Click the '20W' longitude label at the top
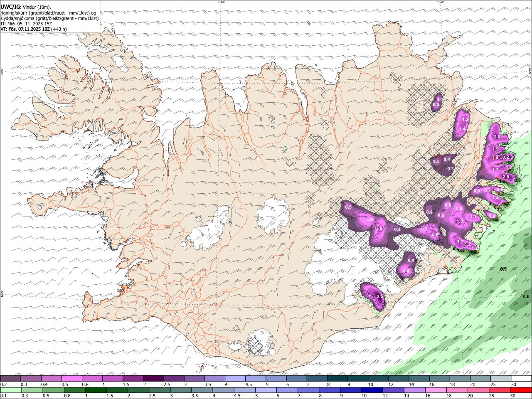The width and height of the screenshot is (532, 399). [x=221, y=2]
